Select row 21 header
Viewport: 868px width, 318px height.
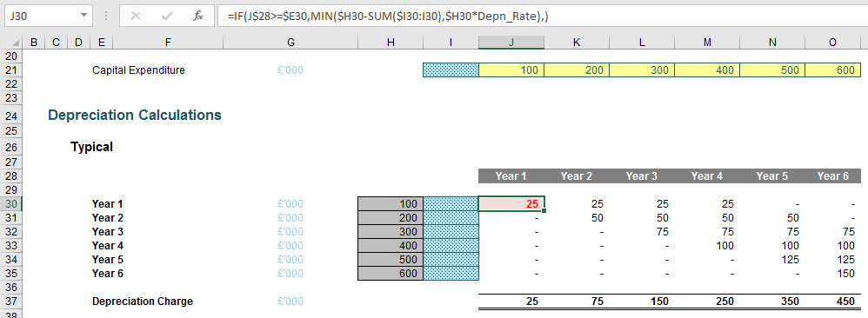pos(11,70)
